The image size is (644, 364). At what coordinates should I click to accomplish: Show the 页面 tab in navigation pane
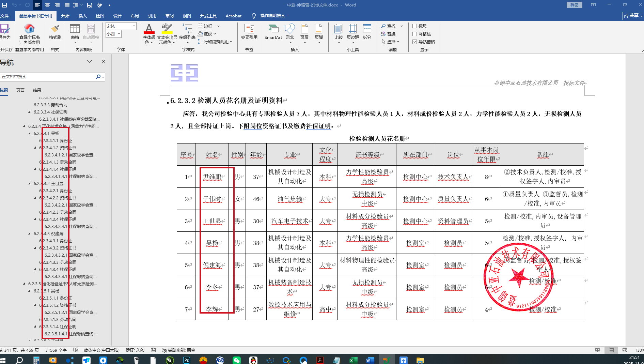[20, 90]
